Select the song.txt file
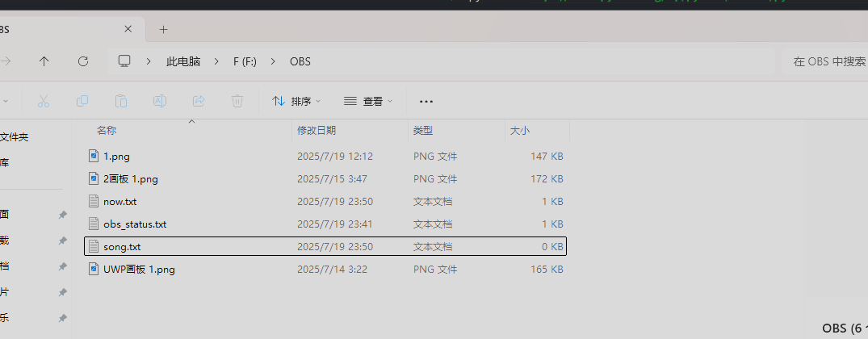This screenshot has width=868, height=339. [122, 246]
